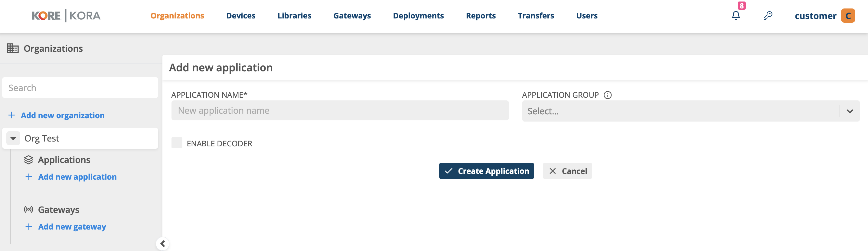Viewport: 868px width, 251px height.
Task: Click the Applications layers icon
Action: click(x=29, y=160)
